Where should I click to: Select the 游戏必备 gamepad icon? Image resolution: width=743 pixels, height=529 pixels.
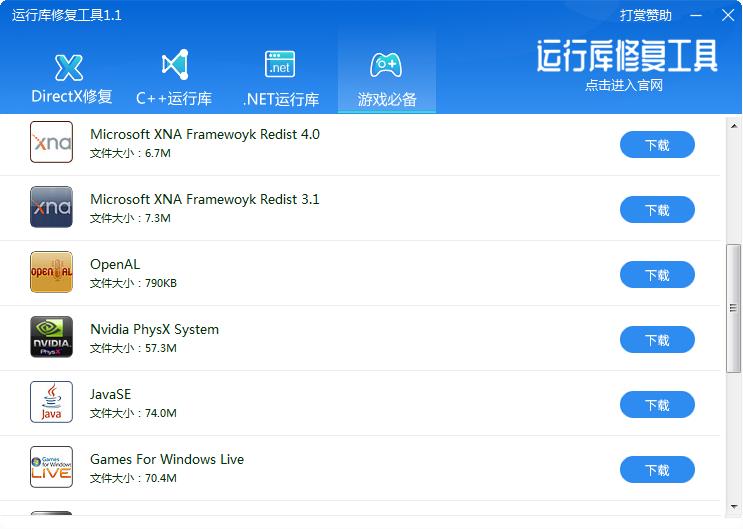[x=386, y=65]
